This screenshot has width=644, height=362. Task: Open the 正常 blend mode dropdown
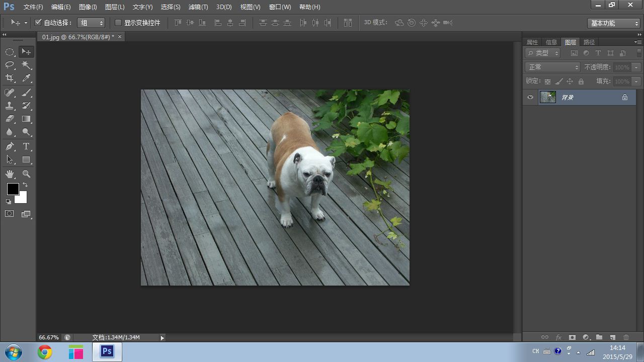click(552, 67)
